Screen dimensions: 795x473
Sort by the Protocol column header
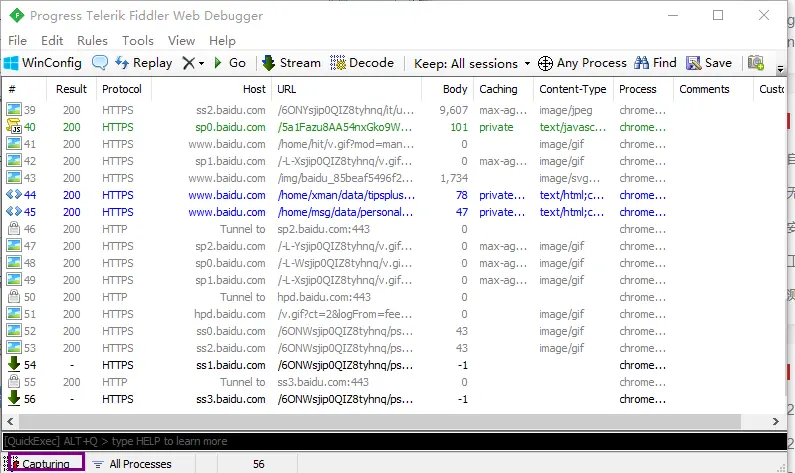pos(122,89)
